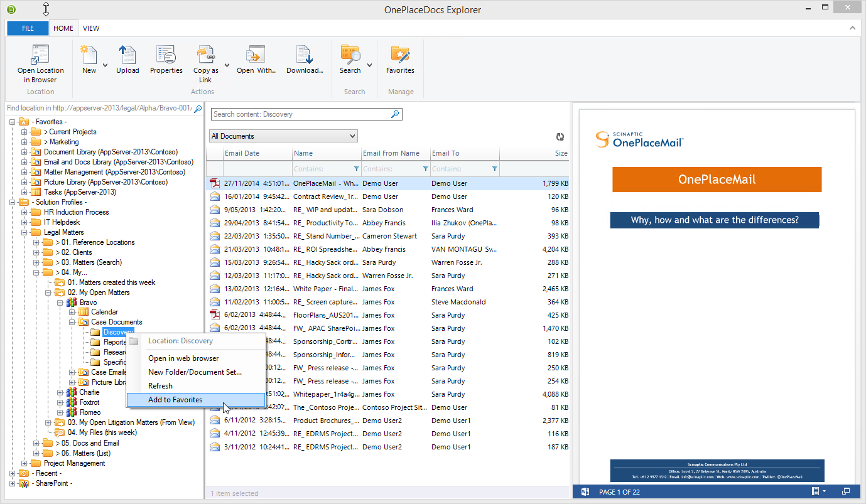Click the page layout icon in preview bar

816,491
